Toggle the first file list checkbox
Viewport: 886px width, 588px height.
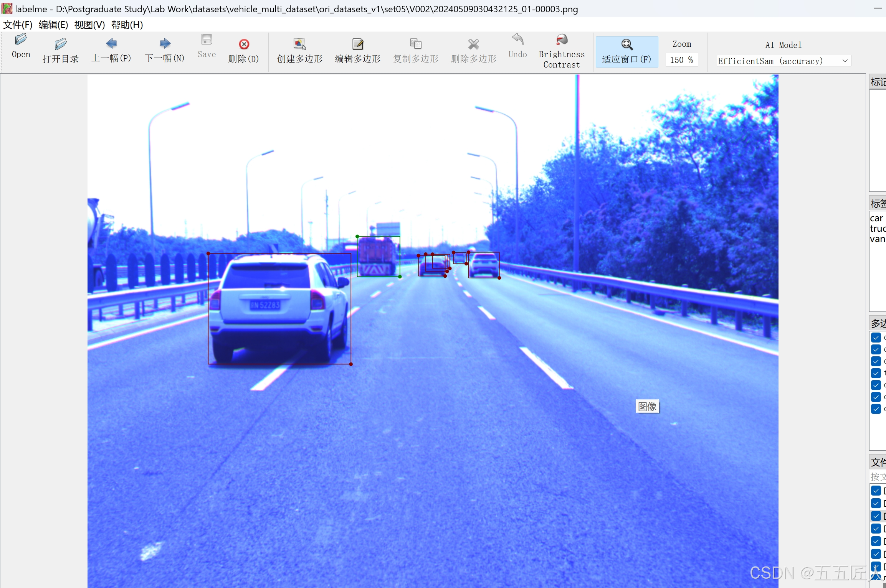[x=876, y=491]
